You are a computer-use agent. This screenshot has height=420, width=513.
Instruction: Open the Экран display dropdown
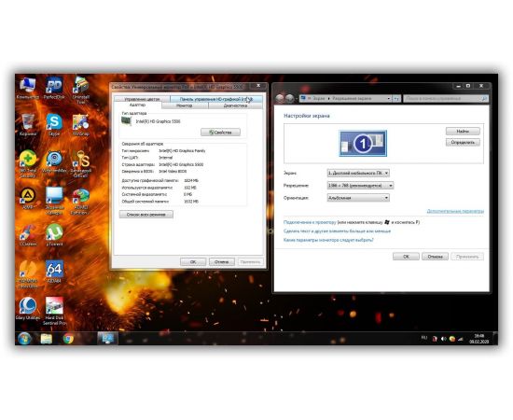tap(358, 173)
